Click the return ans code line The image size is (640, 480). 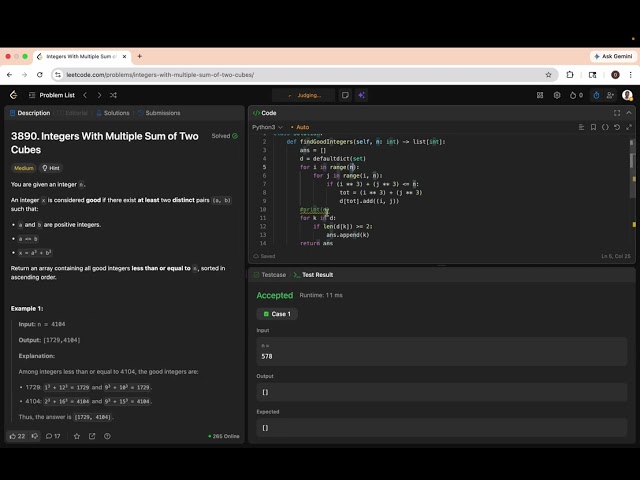coord(316,243)
